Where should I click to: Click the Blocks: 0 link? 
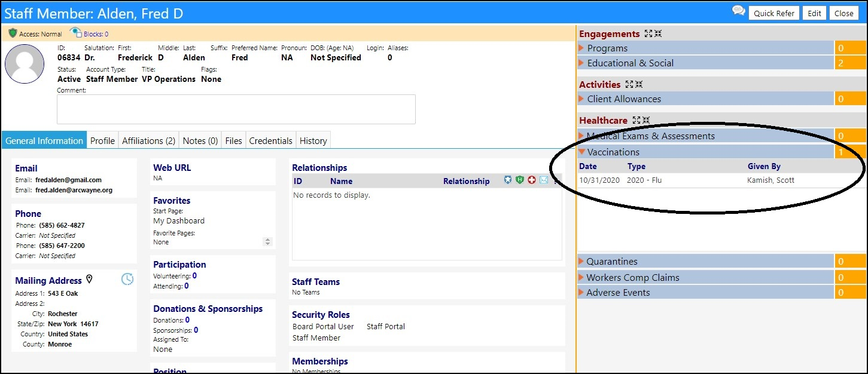coord(96,34)
